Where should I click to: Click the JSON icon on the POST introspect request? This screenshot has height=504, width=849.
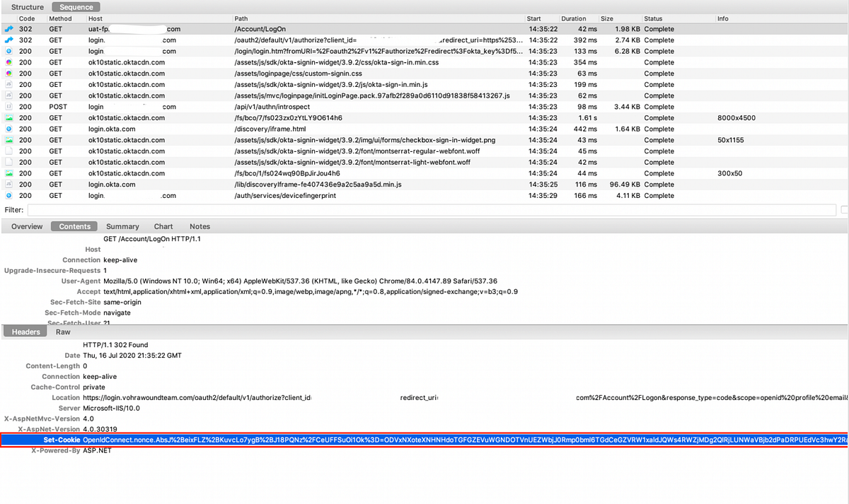coord(7,107)
